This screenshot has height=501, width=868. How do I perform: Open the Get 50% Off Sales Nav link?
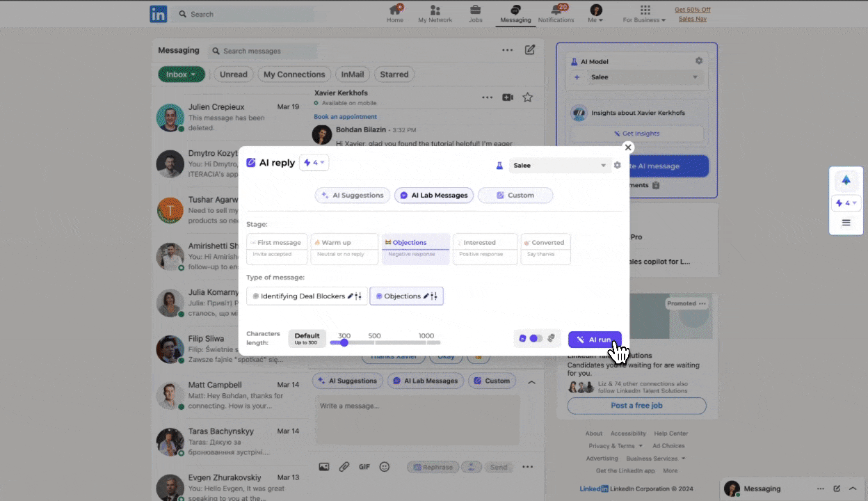click(693, 14)
